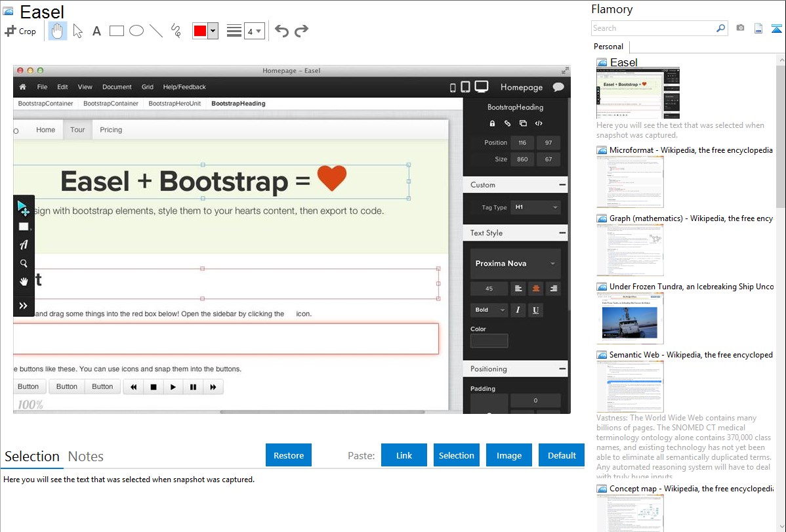Open the Grid menu in Easel

coord(148,87)
